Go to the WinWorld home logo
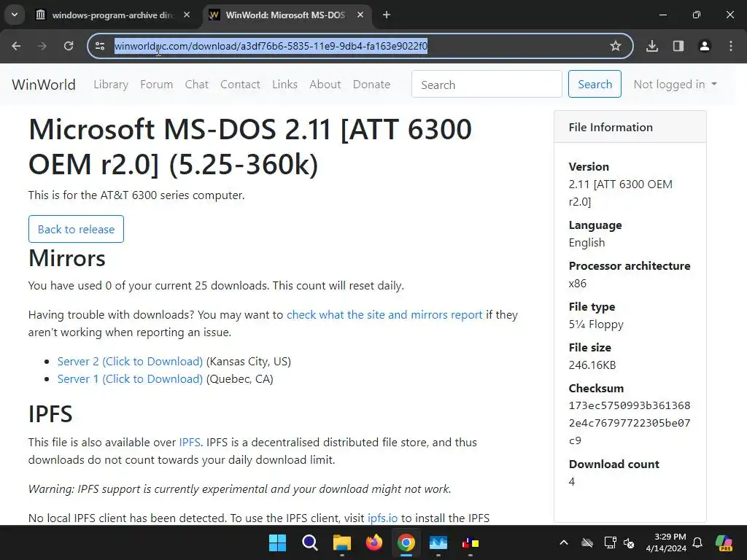This screenshot has width=747, height=560. [44, 85]
